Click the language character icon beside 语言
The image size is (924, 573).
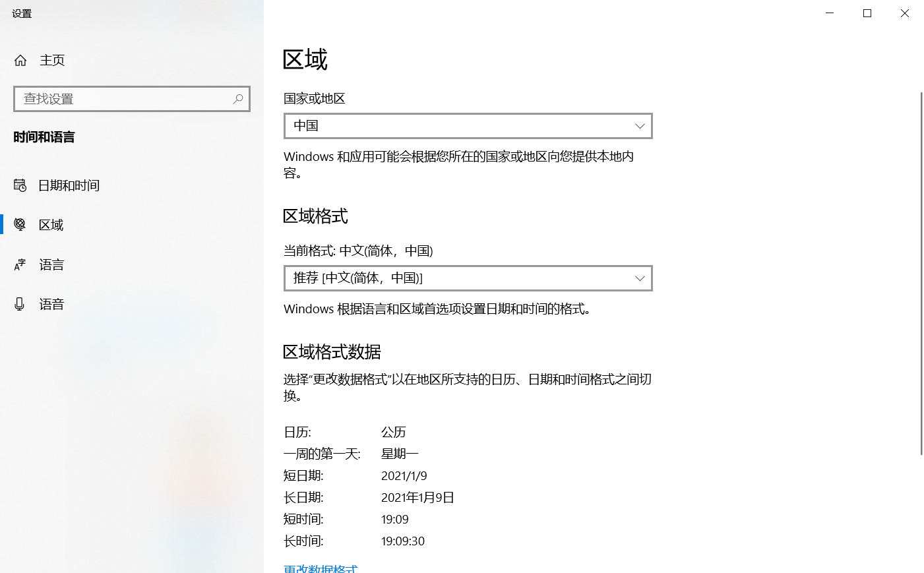pyautogui.click(x=20, y=265)
